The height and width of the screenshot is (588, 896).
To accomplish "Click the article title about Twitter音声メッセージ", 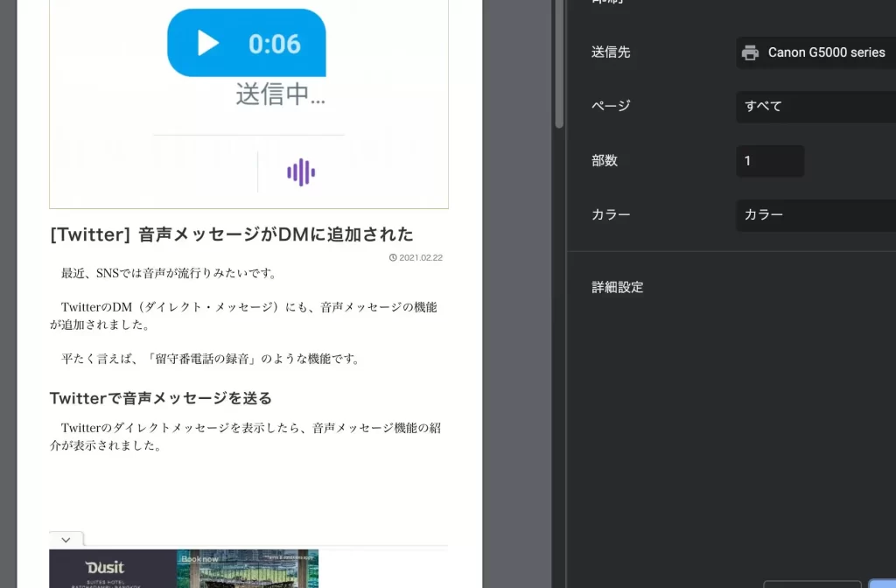I will 231,234.
